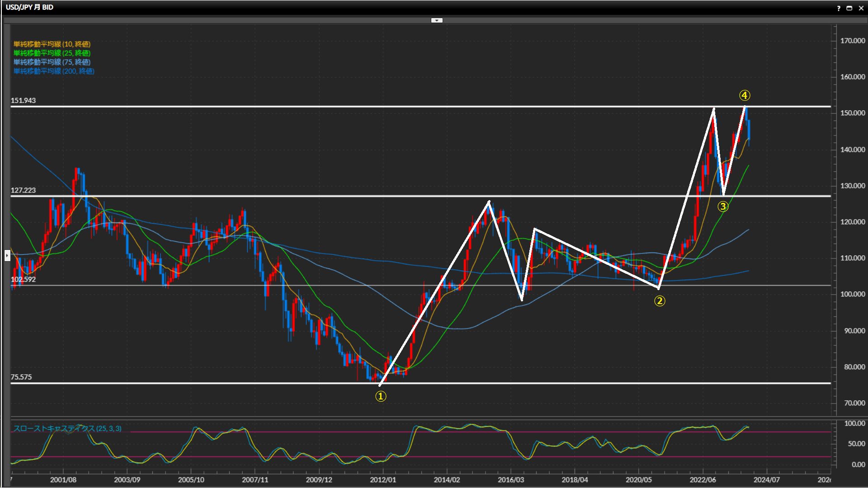The width and height of the screenshot is (868, 488).
Task: Click the 151.943 horizontal line label
Action: 23,100
